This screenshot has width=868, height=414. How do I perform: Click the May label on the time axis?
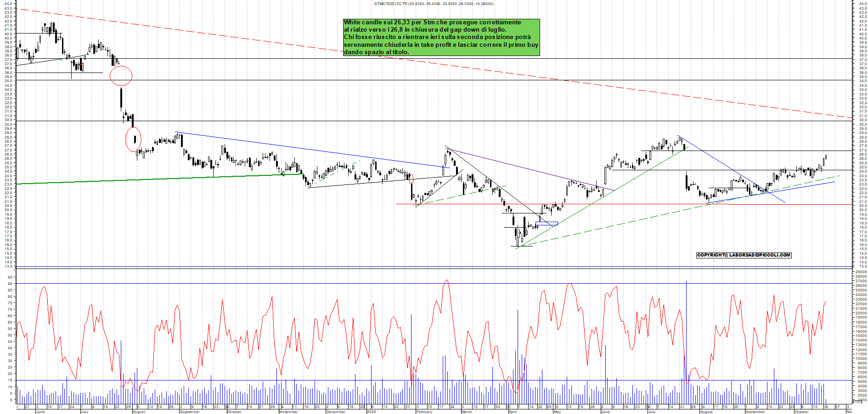coord(557,412)
